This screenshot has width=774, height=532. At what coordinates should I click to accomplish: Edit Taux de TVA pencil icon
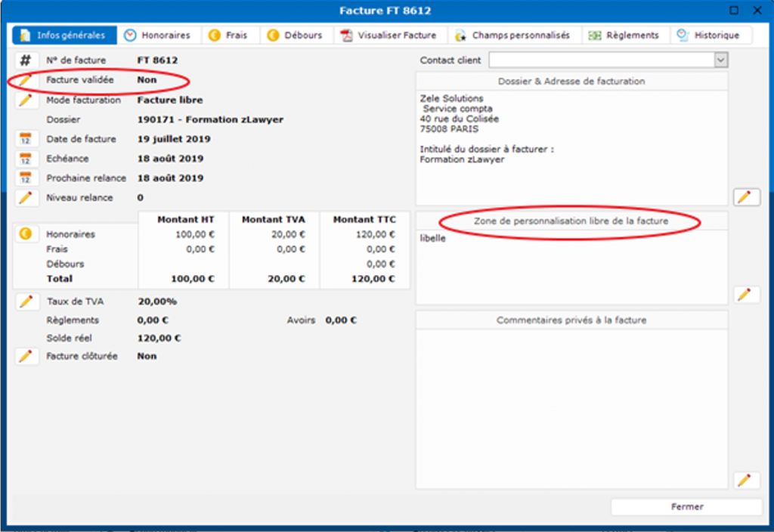26,302
